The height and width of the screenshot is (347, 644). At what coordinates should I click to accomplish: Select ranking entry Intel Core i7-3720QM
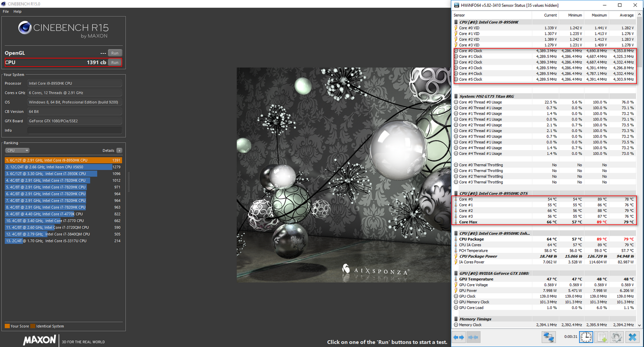(x=63, y=228)
